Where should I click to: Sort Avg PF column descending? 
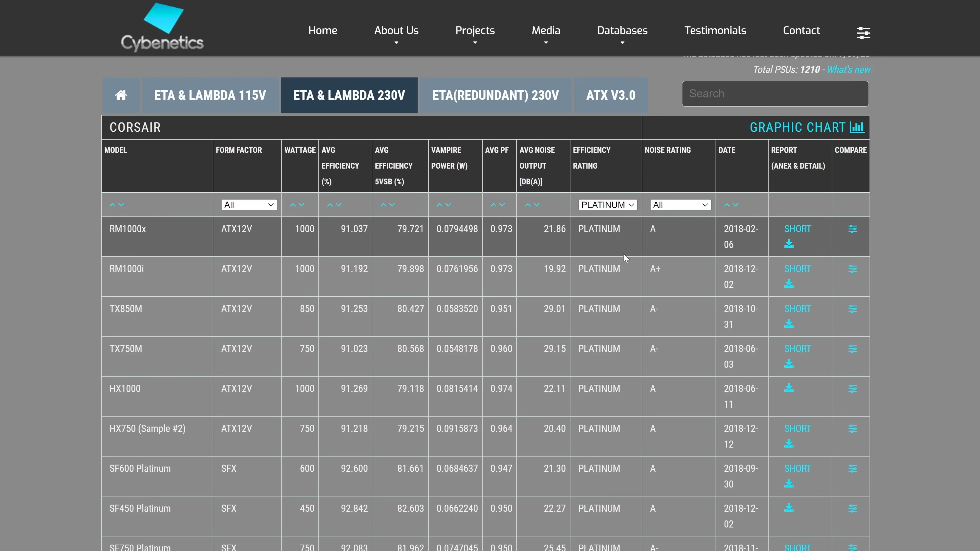pyautogui.click(x=502, y=205)
